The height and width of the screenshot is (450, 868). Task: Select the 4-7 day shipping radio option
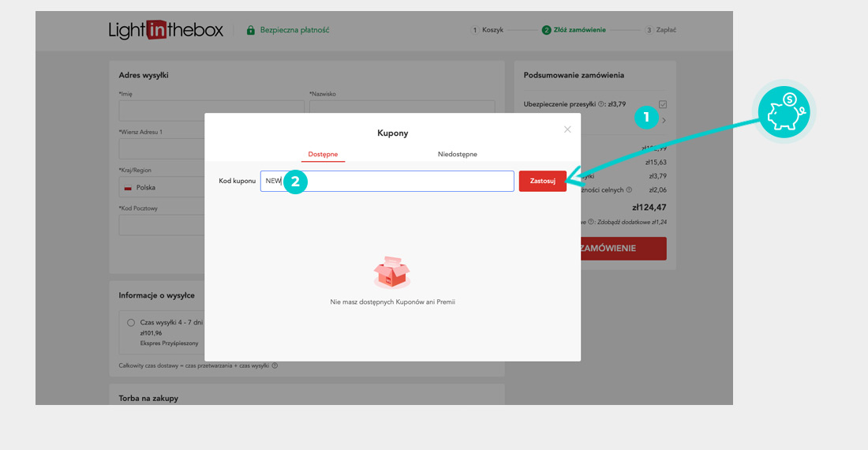(x=131, y=323)
